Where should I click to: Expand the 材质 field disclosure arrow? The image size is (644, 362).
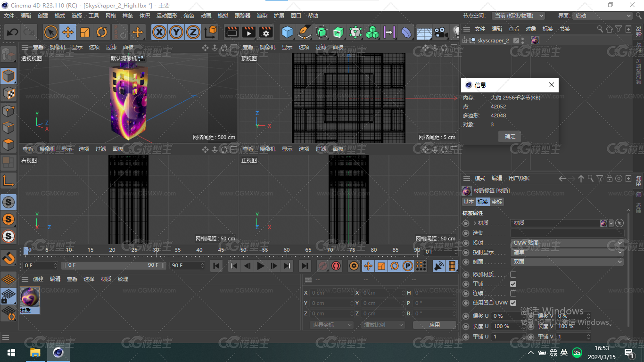[x=475, y=223]
